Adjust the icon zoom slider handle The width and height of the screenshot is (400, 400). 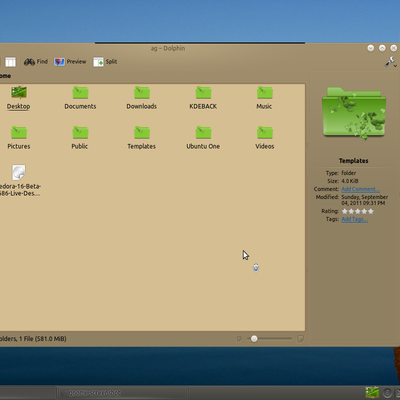(254, 339)
